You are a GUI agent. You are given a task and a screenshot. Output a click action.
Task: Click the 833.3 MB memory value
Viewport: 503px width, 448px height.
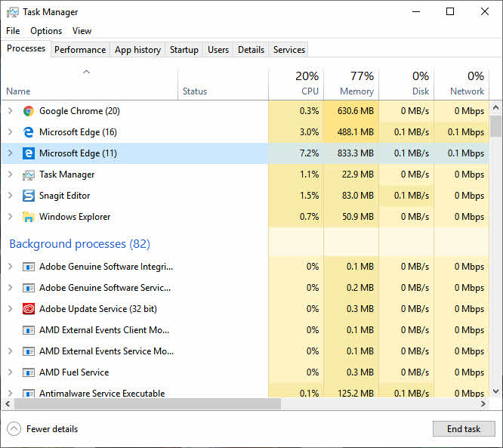[356, 153]
